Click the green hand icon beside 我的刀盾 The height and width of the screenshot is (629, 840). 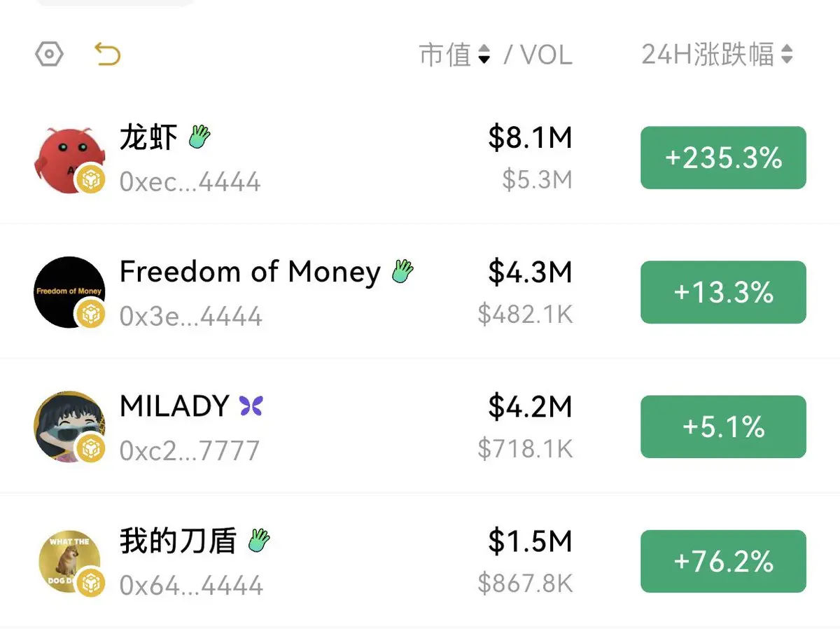coord(259,540)
